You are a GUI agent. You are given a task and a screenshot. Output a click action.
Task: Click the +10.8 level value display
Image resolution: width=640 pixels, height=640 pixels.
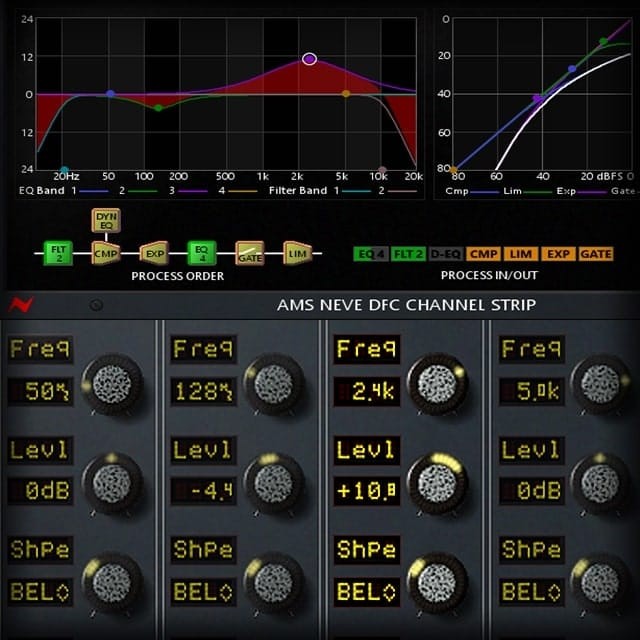(368, 491)
